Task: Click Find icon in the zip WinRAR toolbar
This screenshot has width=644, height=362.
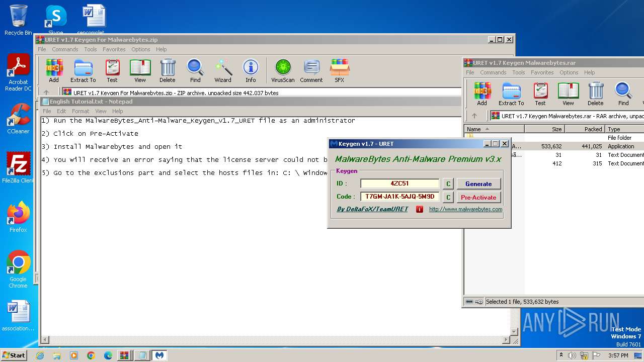Action: click(x=195, y=71)
